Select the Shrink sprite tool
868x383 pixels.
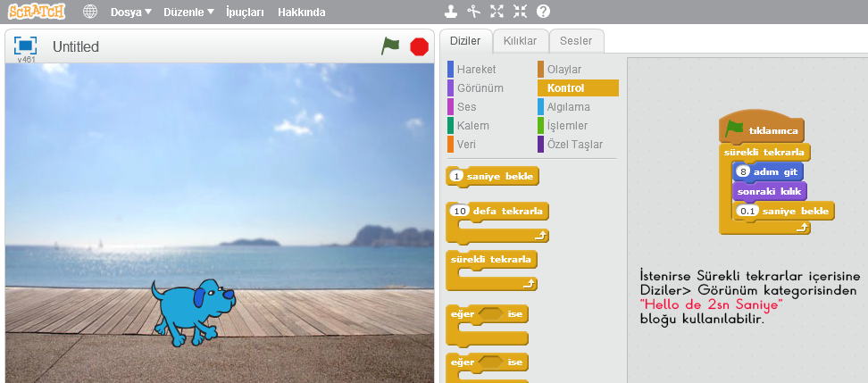click(x=520, y=12)
